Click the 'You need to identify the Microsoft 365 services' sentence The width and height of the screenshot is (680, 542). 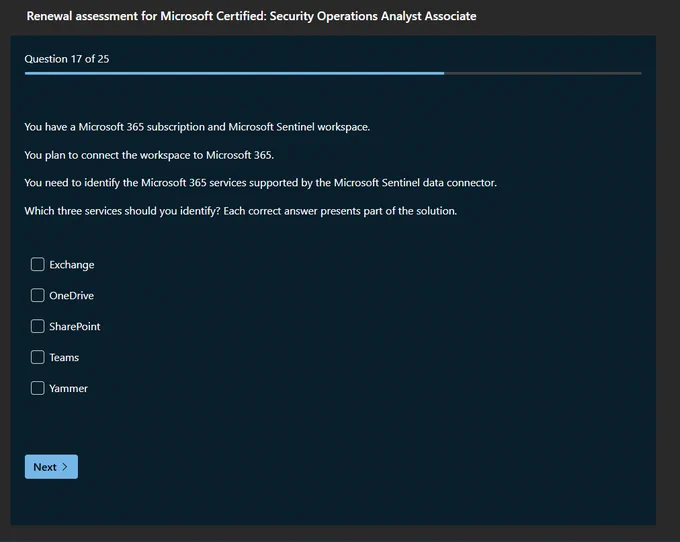(x=261, y=183)
